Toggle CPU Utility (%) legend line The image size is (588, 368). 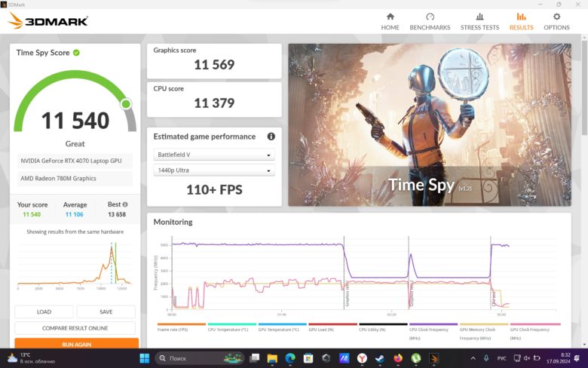pos(382,327)
